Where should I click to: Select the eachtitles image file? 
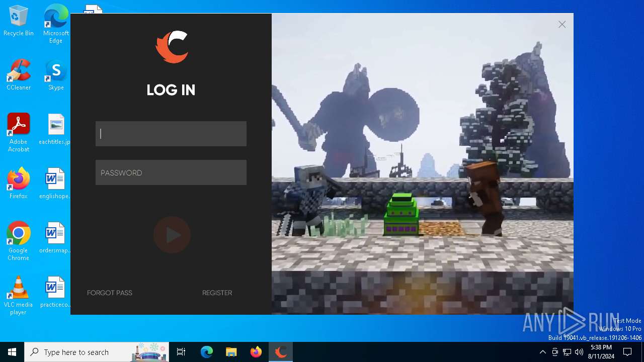[x=56, y=129]
